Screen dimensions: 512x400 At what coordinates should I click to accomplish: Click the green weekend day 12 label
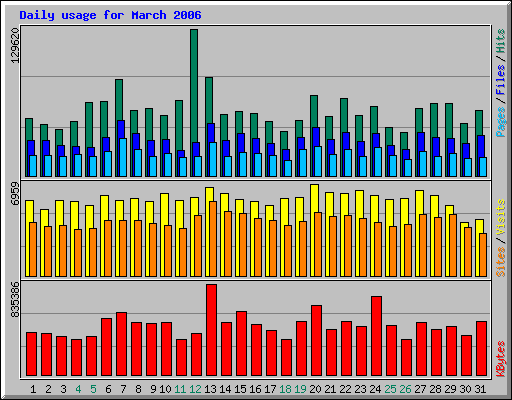[195, 389]
